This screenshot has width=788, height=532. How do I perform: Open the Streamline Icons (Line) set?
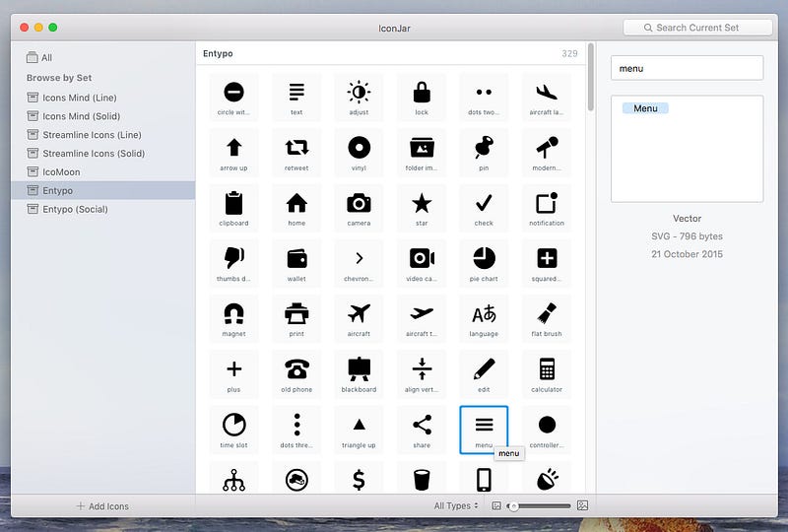[103, 135]
